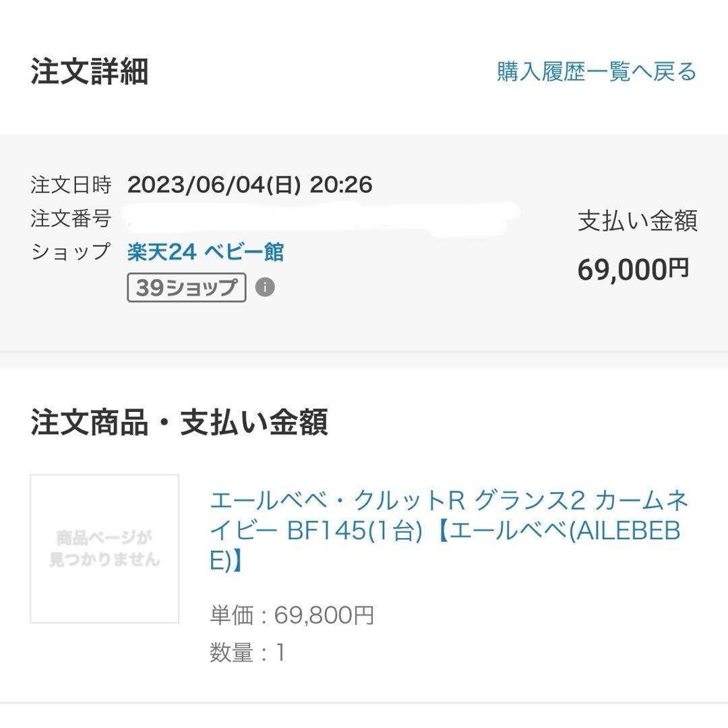Click the BF145(1台) text in product name
This screenshot has height=728, width=728.
coord(354,531)
